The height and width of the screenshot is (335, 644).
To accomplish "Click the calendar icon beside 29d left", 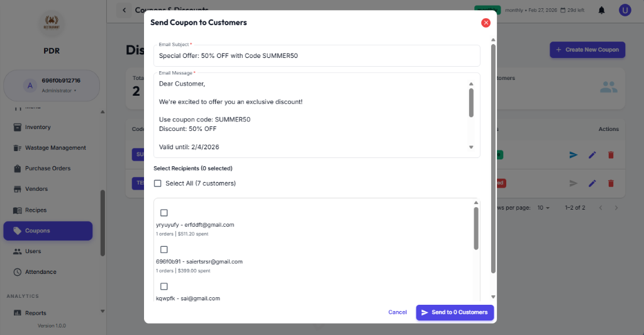I will 563,10.
